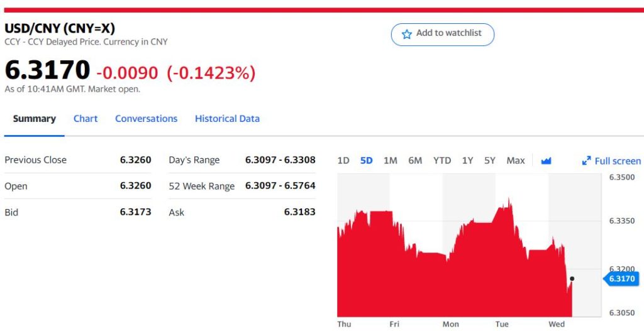Screen dimensions: 644x331
Task: Open the Conversations tab
Action: (146, 119)
